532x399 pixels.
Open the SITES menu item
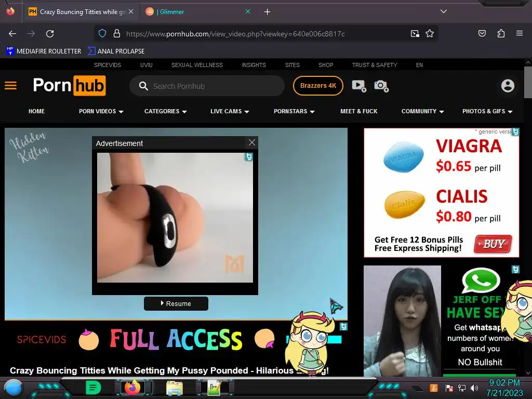pos(292,65)
